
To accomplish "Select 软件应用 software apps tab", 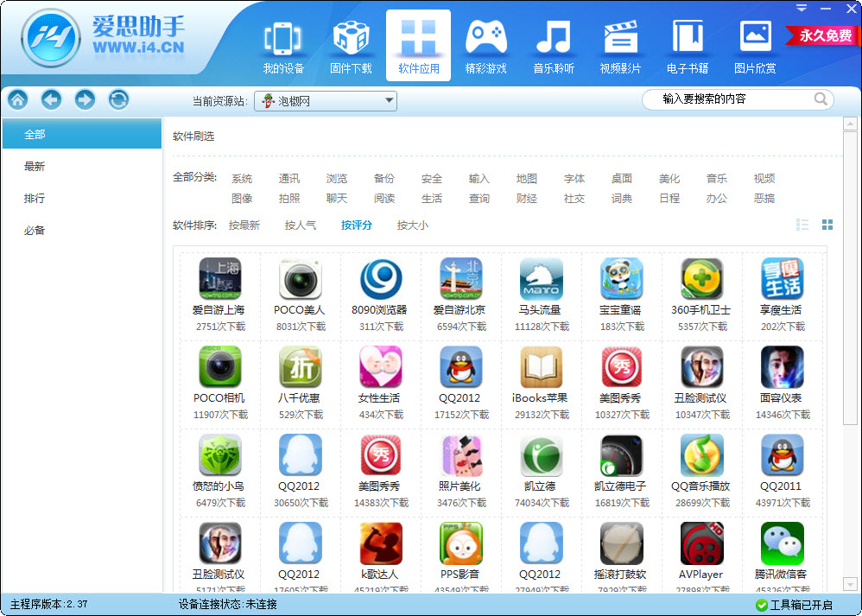I will click(418, 46).
